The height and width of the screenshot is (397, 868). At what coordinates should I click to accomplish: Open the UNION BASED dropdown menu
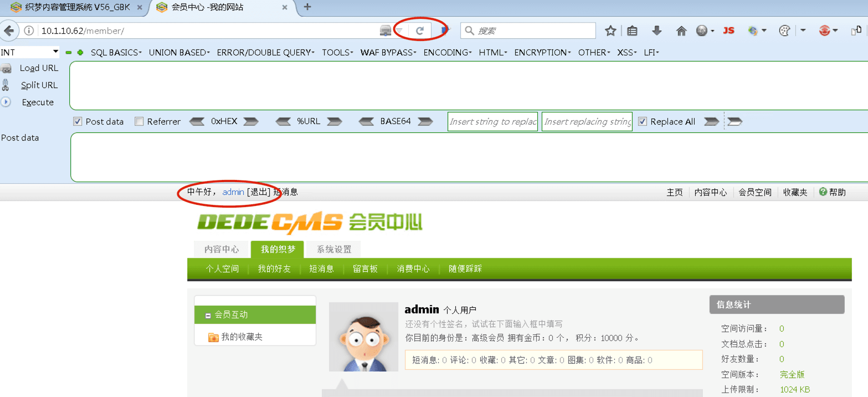pyautogui.click(x=179, y=53)
